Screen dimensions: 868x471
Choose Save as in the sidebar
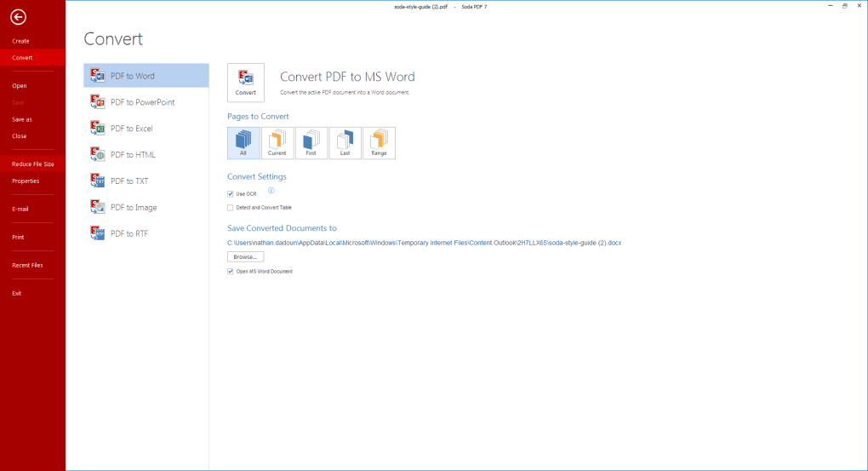(22, 119)
